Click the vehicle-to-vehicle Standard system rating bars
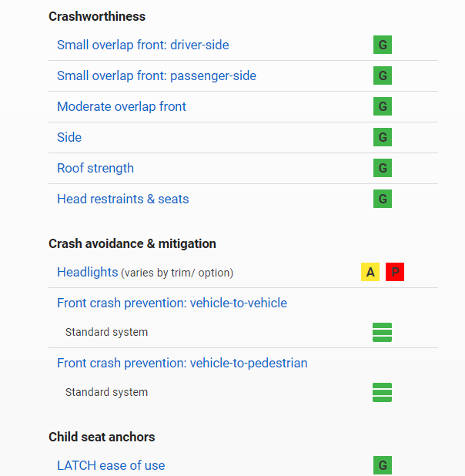This screenshot has height=476, width=465. (x=383, y=332)
